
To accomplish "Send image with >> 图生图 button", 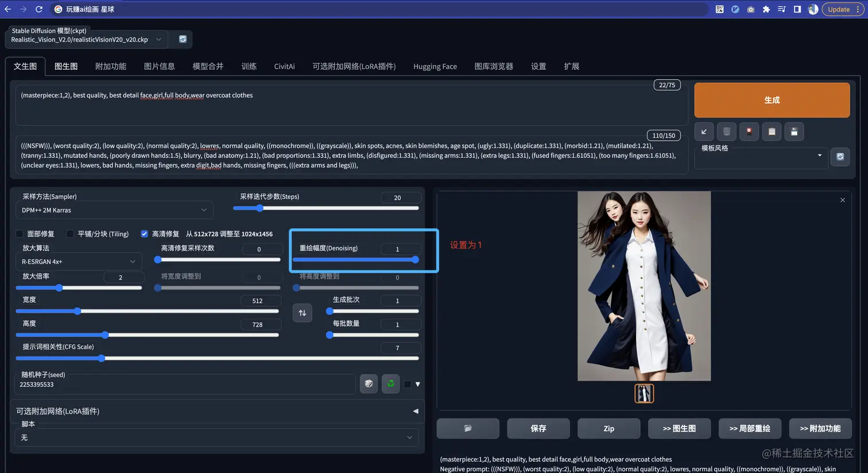I will tap(679, 428).
